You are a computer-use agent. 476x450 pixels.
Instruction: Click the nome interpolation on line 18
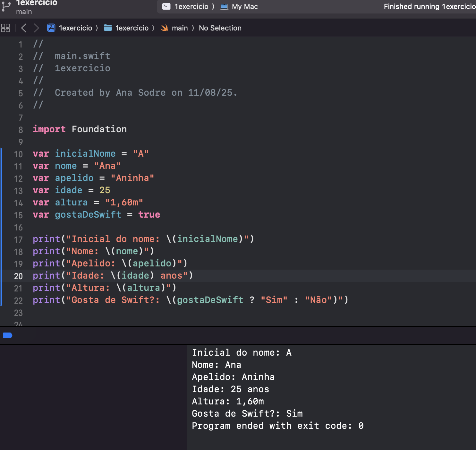click(x=127, y=251)
